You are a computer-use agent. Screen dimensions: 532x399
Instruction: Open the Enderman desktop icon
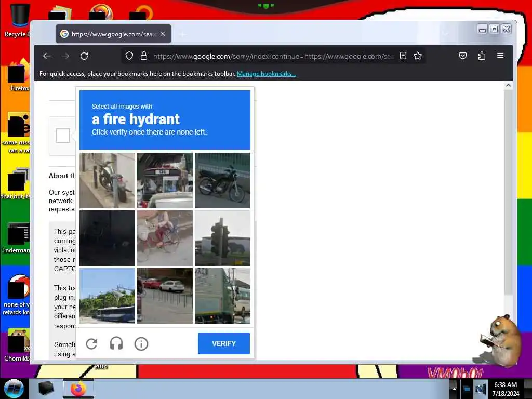(x=16, y=237)
